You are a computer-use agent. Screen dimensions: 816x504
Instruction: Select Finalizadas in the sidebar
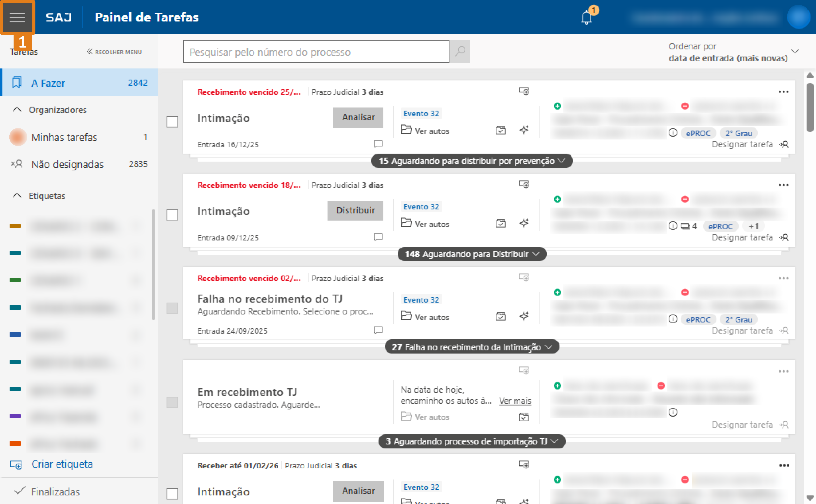tap(55, 491)
